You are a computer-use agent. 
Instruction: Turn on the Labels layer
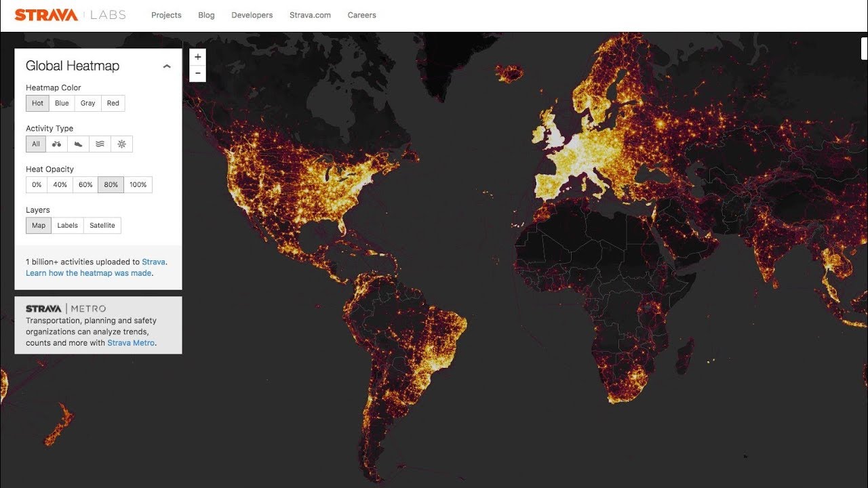[x=67, y=225]
